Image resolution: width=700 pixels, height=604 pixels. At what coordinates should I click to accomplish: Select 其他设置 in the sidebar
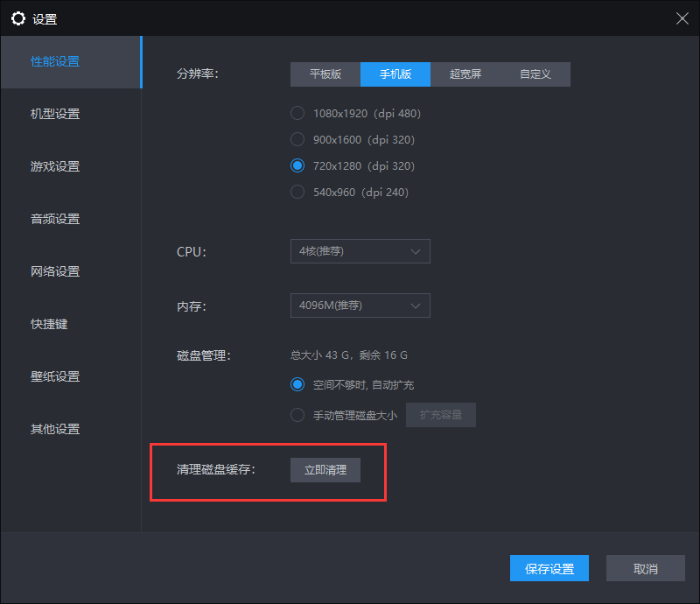pos(55,429)
